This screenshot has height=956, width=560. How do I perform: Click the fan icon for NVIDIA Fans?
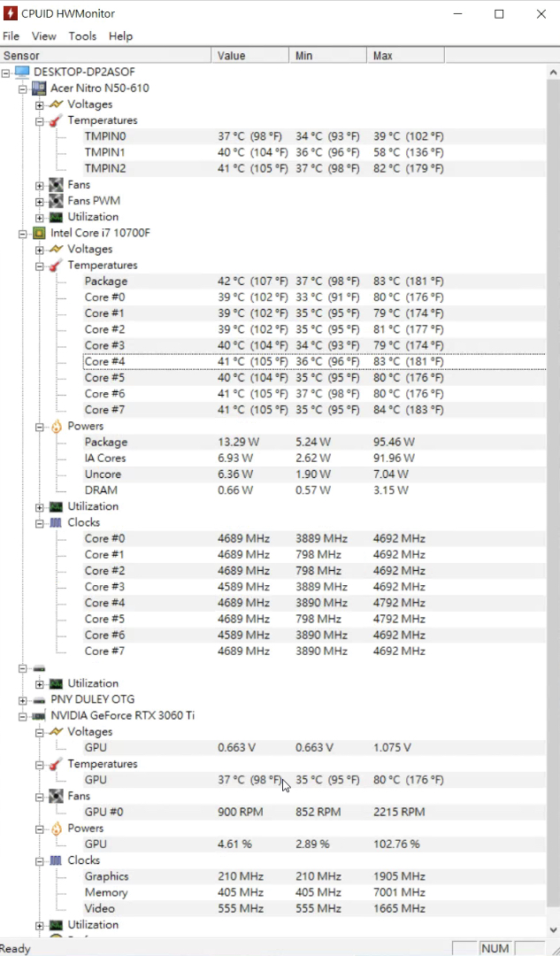56,796
